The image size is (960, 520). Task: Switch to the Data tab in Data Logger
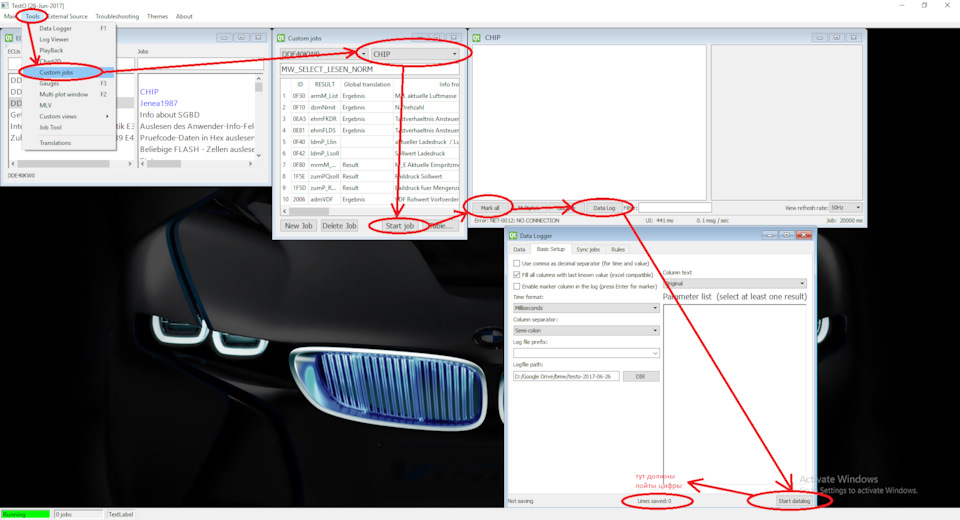point(519,250)
